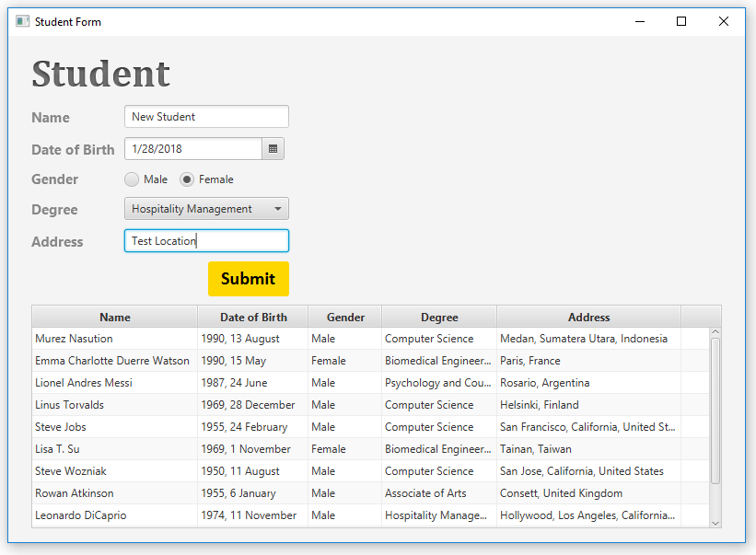Click the 'Hospitality Manage...' degree cell
This screenshot has height=555, width=756.
tap(439, 515)
